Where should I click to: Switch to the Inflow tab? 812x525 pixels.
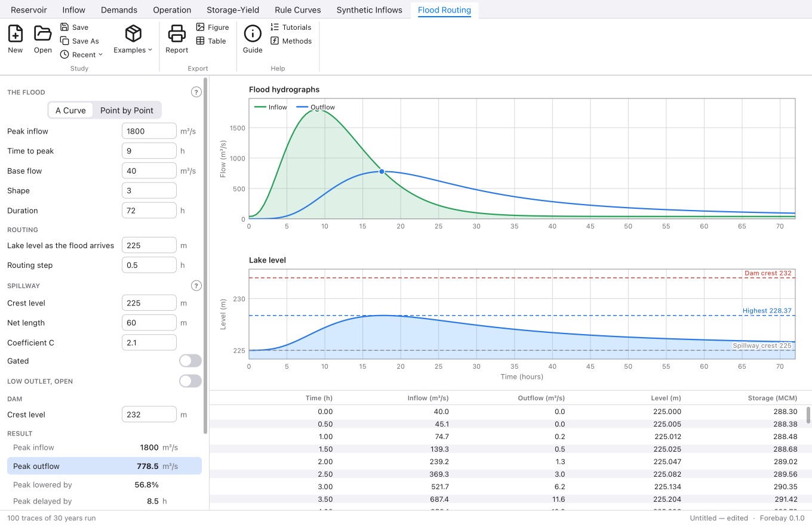click(x=74, y=10)
